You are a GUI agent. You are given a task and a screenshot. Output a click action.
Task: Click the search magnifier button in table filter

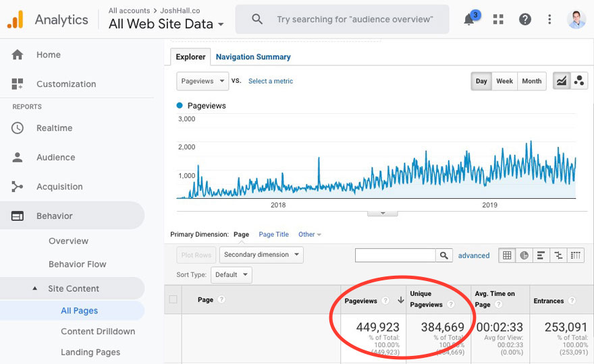(443, 255)
